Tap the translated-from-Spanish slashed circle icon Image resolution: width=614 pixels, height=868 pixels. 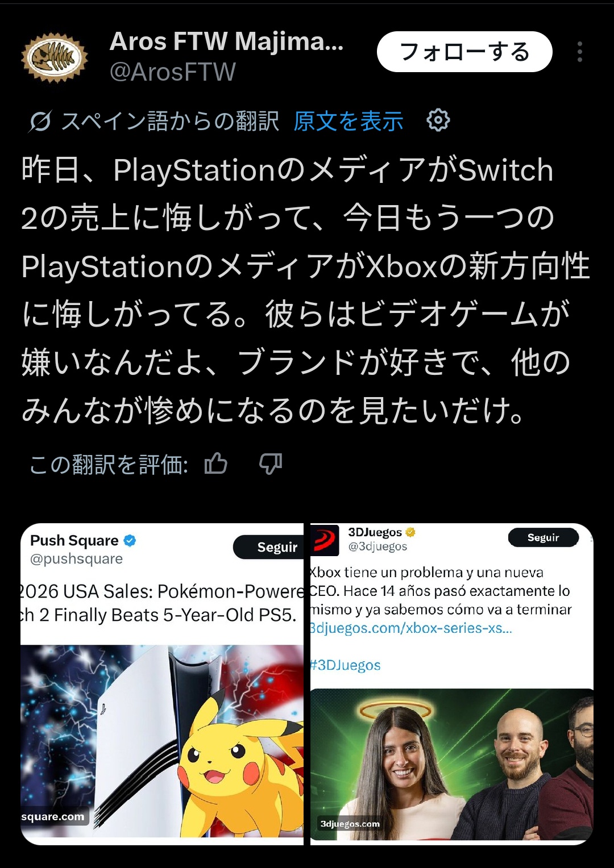pyautogui.click(x=40, y=121)
